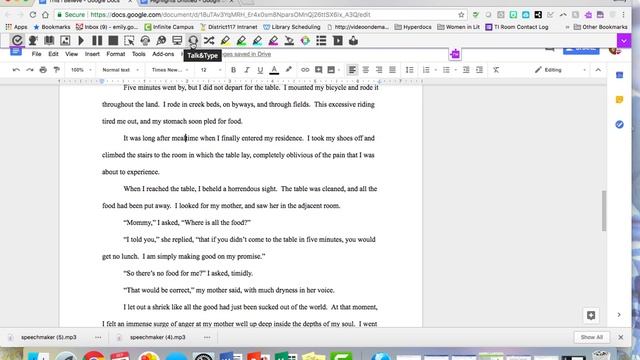Image resolution: width=640 pixels, height=360 pixels.
Task: Click the Clear Highlights eraser icon
Action: pyautogui.click(x=289, y=40)
